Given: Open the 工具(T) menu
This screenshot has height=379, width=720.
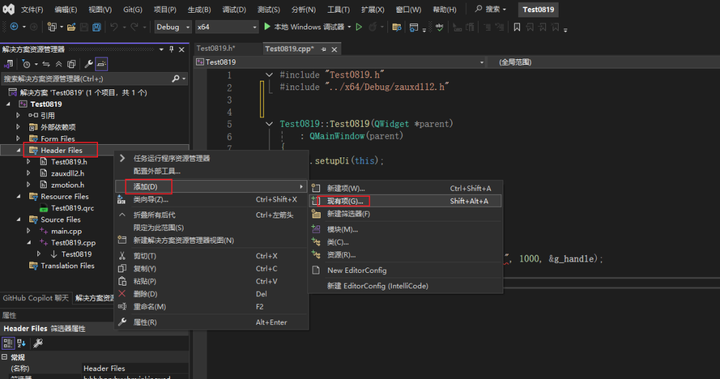Looking at the screenshot, I should click(x=338, y=10).
